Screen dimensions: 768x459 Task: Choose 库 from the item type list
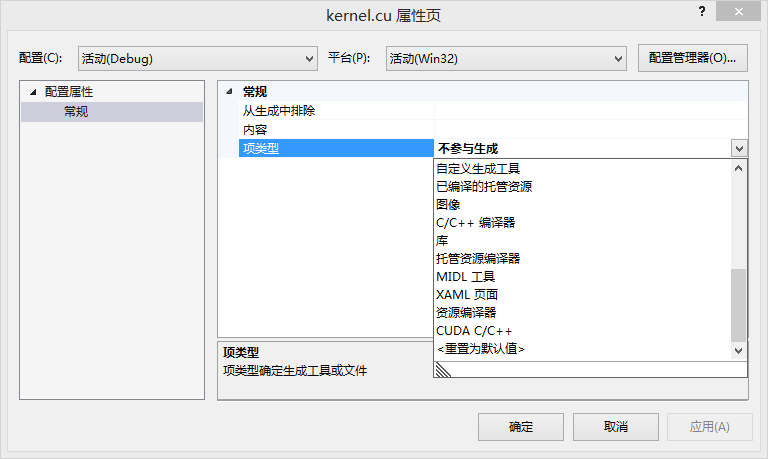click(583, 241)
